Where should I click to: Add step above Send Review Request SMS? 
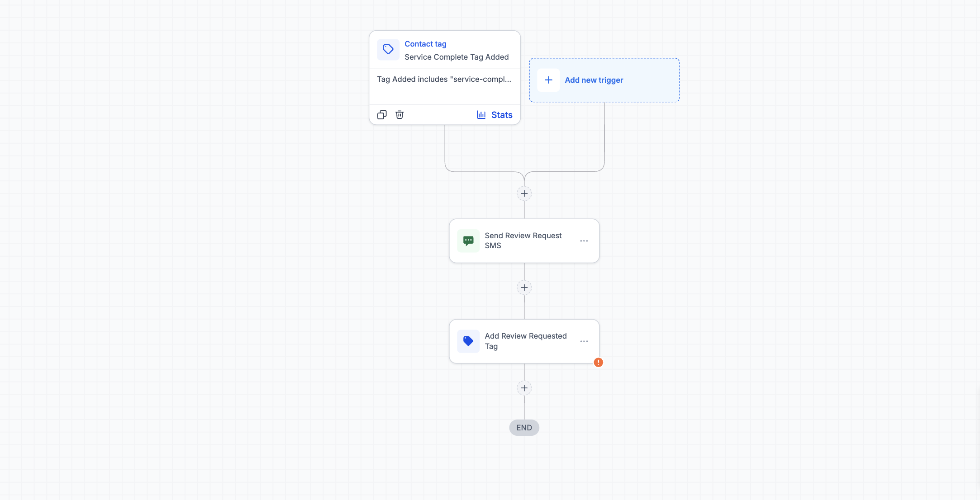click(524, 193)
